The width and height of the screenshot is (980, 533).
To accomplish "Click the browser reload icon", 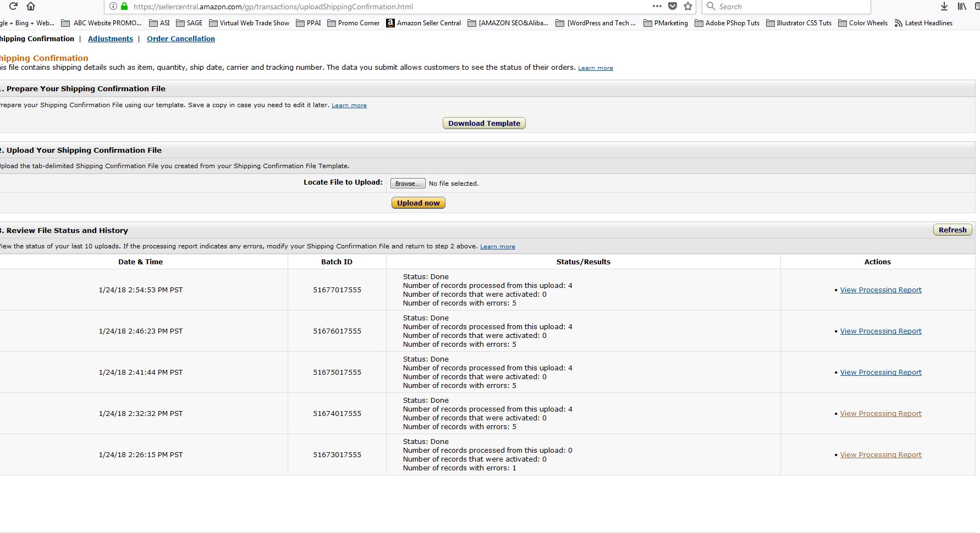I will pyautogui.click(x=13, y=6).
